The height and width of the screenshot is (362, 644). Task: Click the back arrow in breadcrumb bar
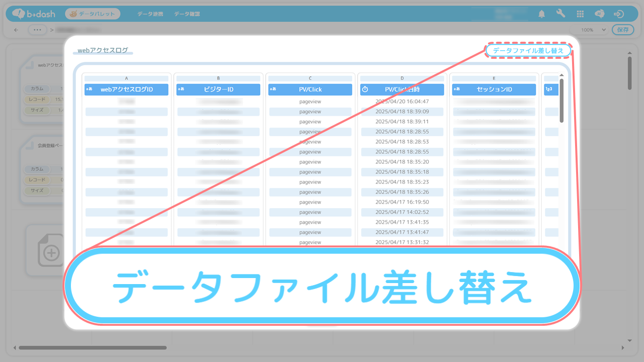tap(16, 30)
